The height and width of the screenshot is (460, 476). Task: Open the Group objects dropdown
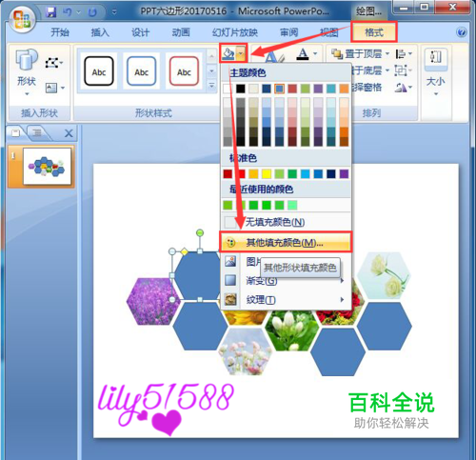403,70
